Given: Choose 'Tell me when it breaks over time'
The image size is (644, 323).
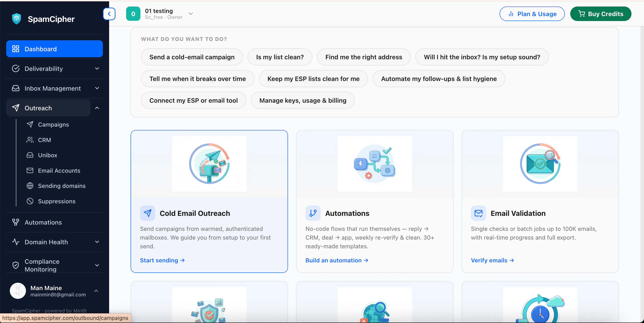Looking at the screenshot, I should (x=197, y=79).
